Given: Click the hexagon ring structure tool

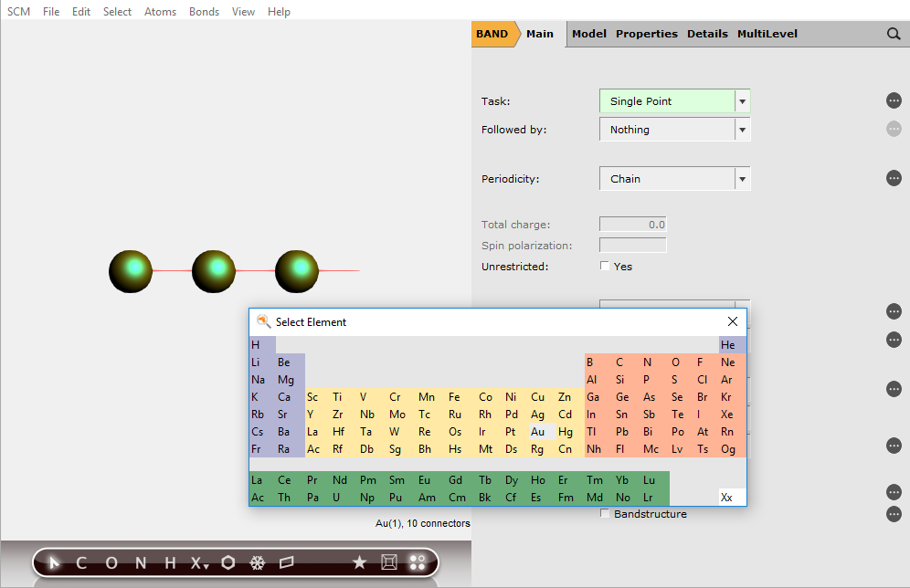Looking at the screenshot, I should point(227,562).
